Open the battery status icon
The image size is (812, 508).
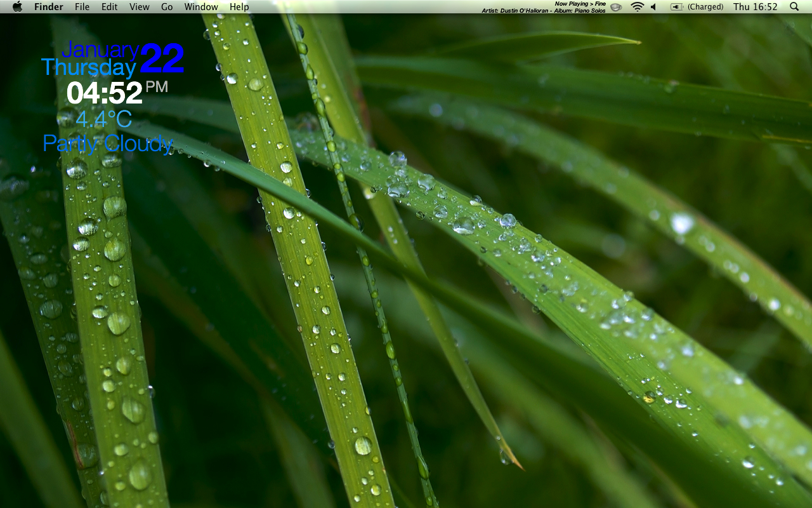point(677,7)
